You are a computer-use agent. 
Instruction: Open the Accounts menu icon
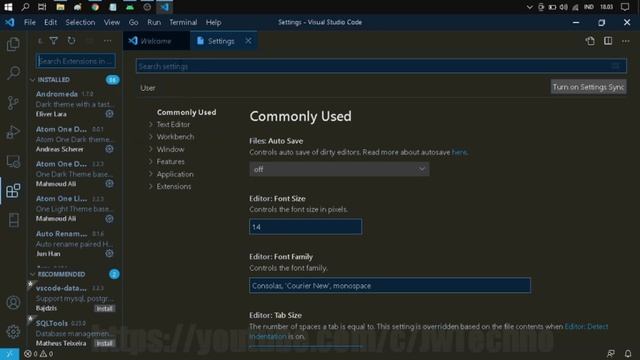click(13, 302)
